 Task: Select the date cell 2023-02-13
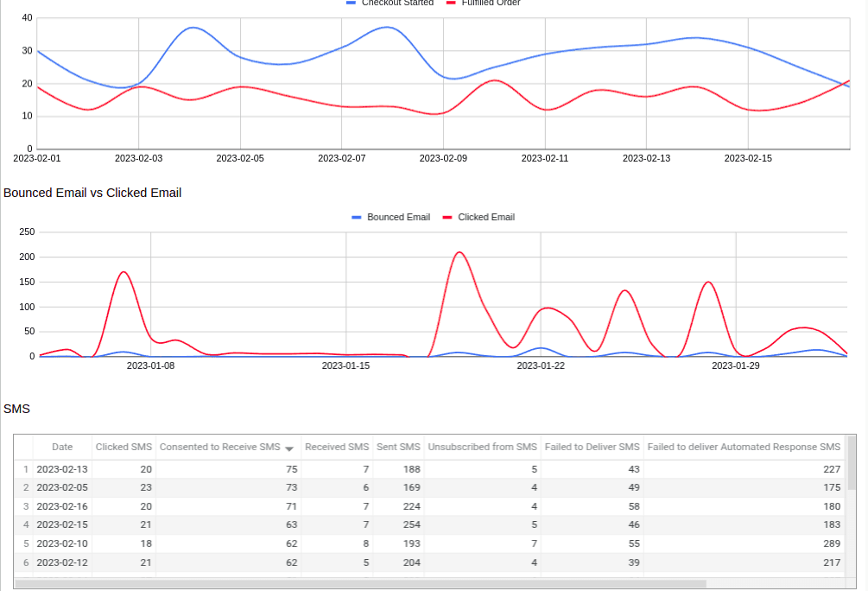(x=62, y=469)
